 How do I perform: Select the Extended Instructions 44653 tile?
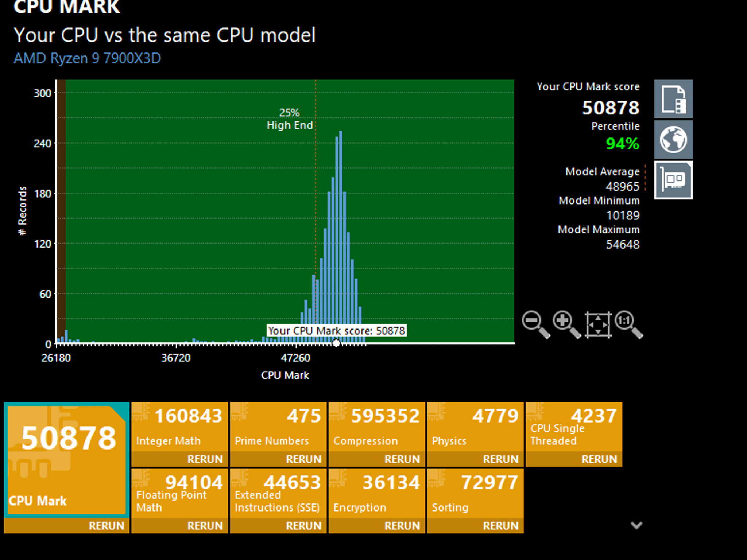point(278,494)
